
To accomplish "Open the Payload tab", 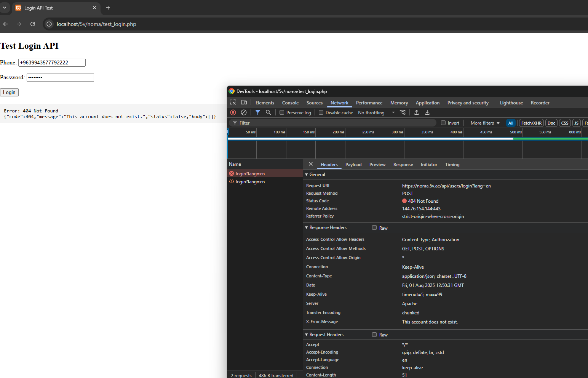I will click(353, 165).
